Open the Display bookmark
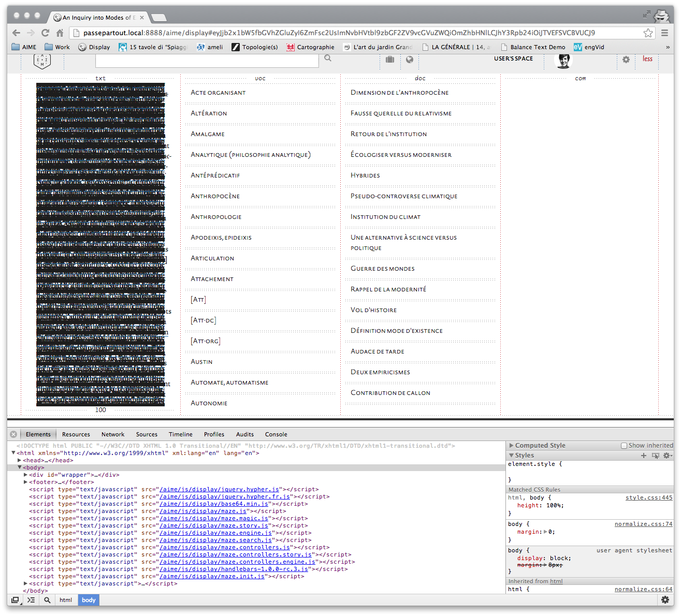The width and height of the screenshot is (681, 616). [94, 47]
